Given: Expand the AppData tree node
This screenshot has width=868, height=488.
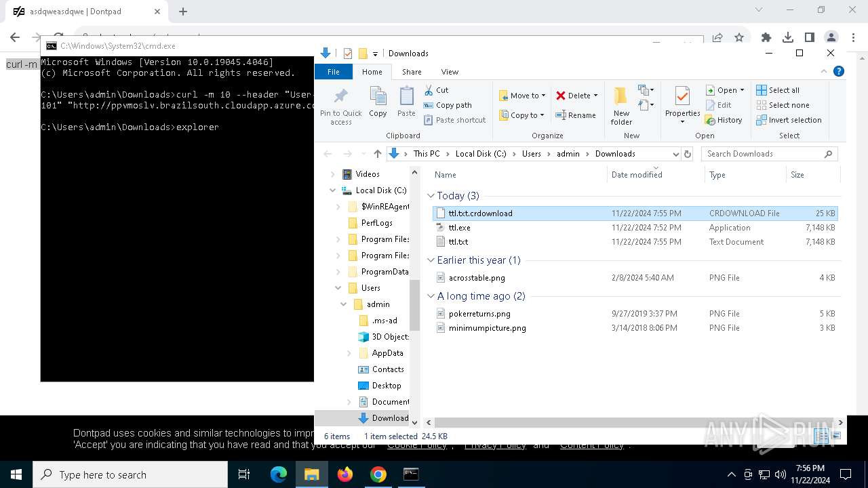Looking at the screenshot, I should click(x=349, y=353).
